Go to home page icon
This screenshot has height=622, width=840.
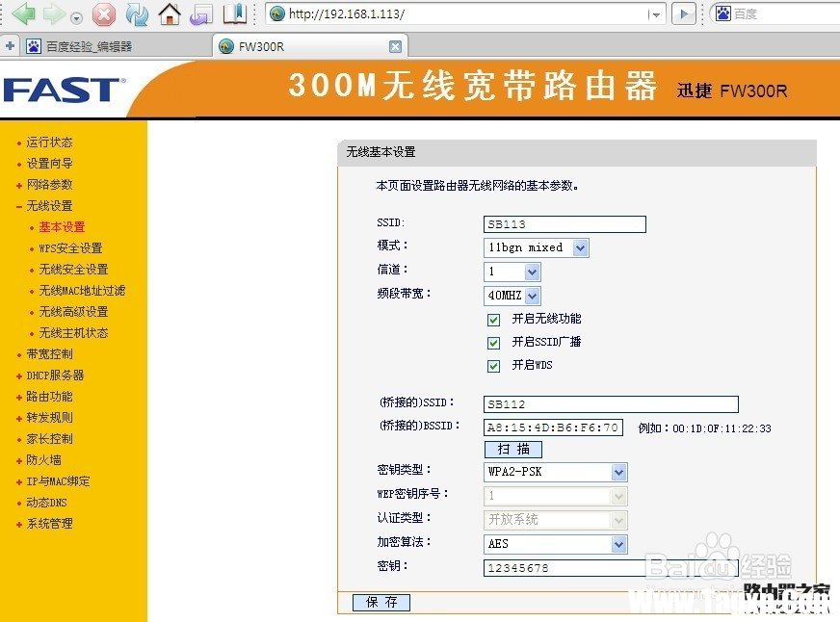click(x=170, y=14)
